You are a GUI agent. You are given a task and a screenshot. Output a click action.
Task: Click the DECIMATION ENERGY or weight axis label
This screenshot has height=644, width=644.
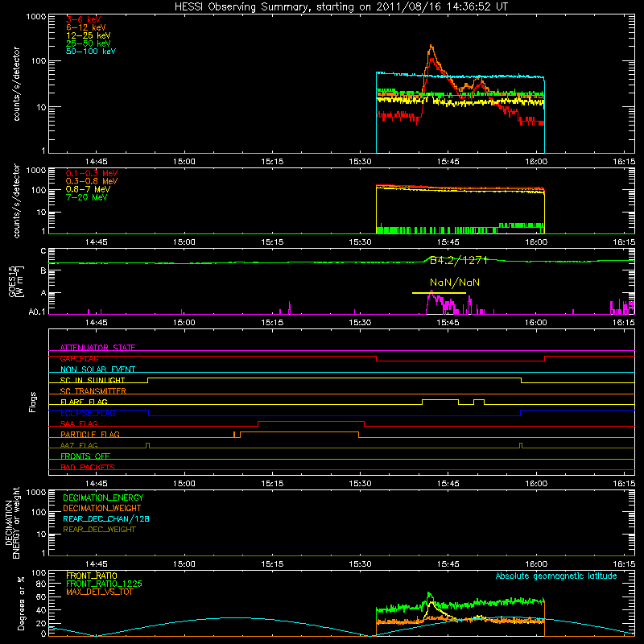tap(12, 522)
